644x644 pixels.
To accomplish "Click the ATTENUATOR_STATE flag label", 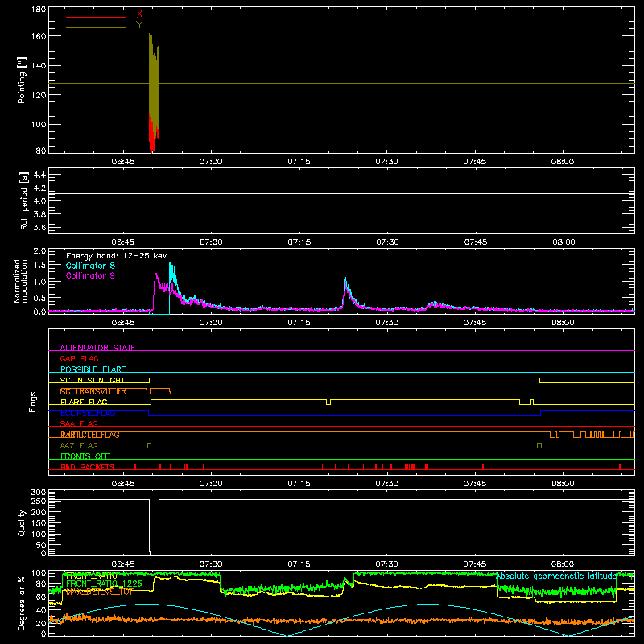I will tap(97, 348).
